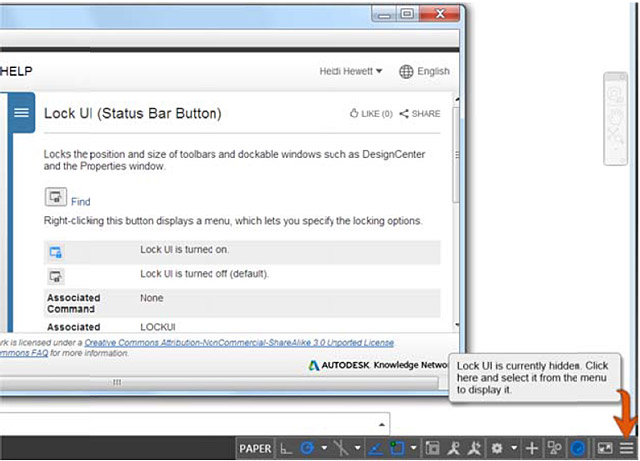The width and height of the screenshot is (640, 461).
Task: Select the text 'LOCKUI' in table
Action: pos(158,327)
